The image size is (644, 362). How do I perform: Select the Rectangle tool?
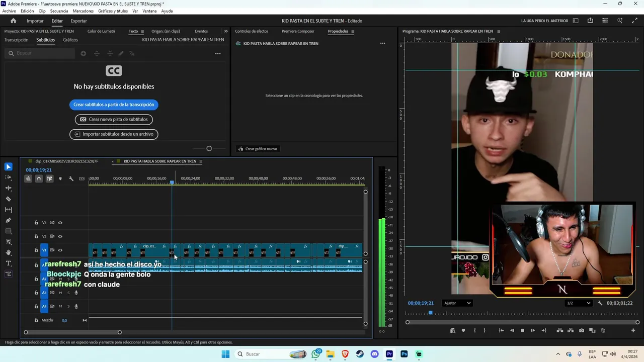click(x=9, y=231)
